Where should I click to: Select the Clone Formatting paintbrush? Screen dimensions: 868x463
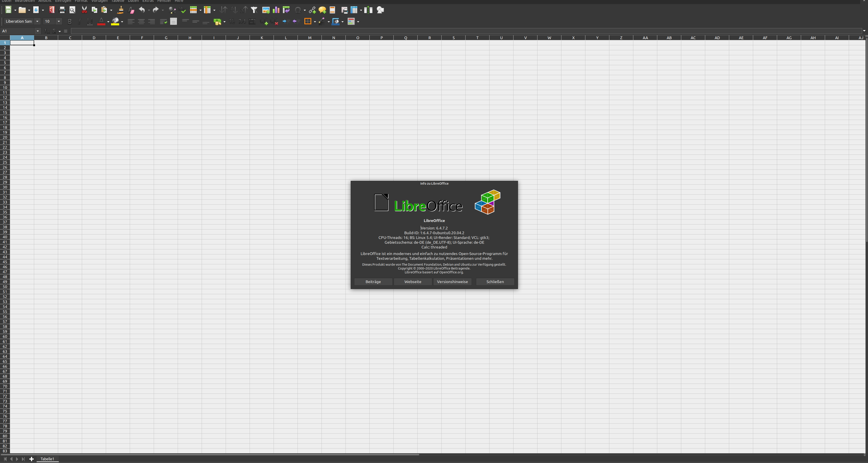[120, 10]
